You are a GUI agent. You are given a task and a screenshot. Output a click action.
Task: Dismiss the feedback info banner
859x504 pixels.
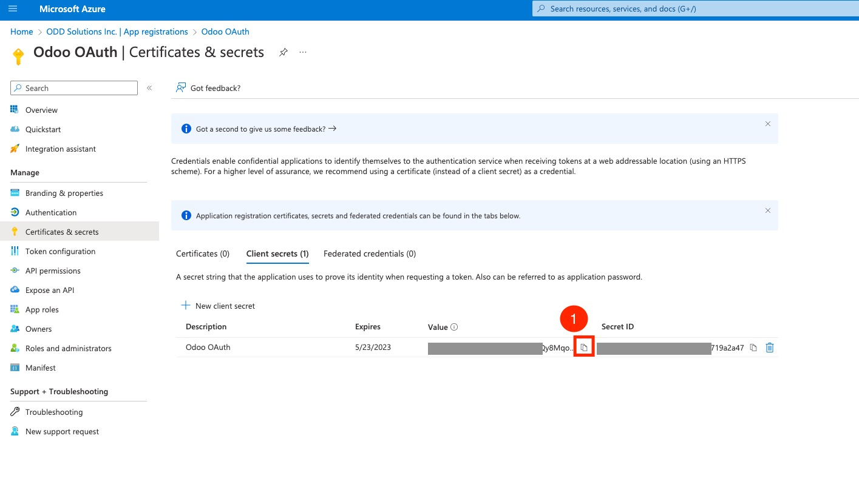(767, 124)
